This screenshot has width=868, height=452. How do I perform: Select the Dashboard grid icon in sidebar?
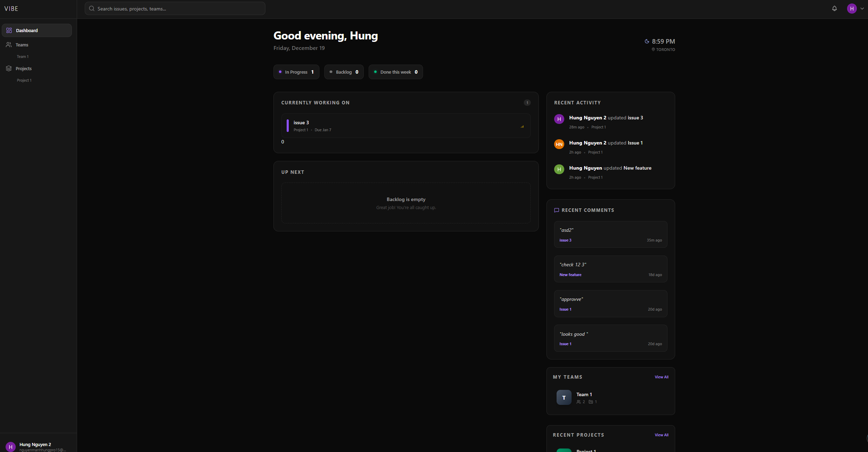point(9,30)
